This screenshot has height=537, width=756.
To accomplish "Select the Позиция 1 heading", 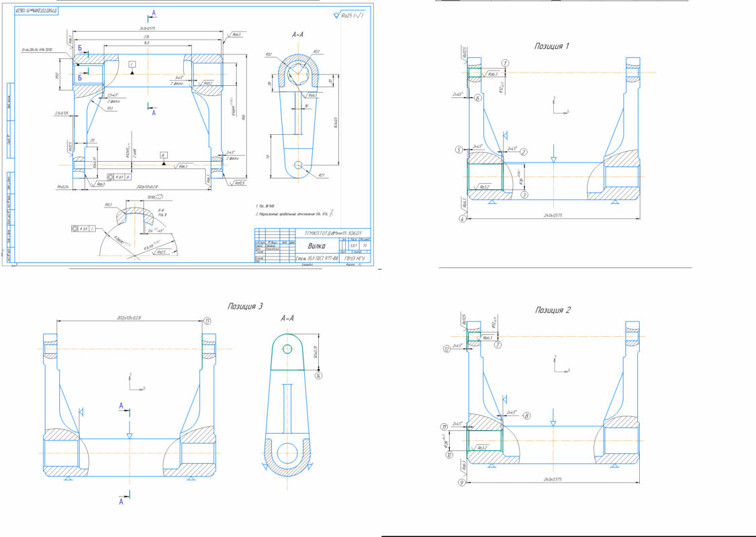I will pos(551,46).
